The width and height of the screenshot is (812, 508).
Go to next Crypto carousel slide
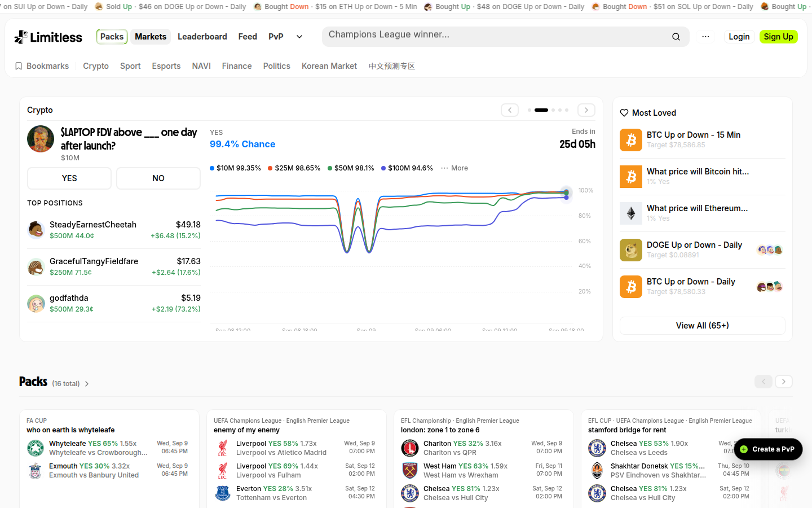click(586, 110)
